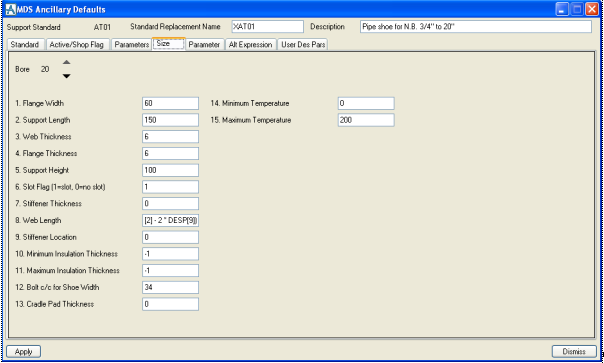Viewport: 604px width, 363px height.
Task: Increase the Bore value with up arrow
Action: pyautogui.click(x=67, y=62)
